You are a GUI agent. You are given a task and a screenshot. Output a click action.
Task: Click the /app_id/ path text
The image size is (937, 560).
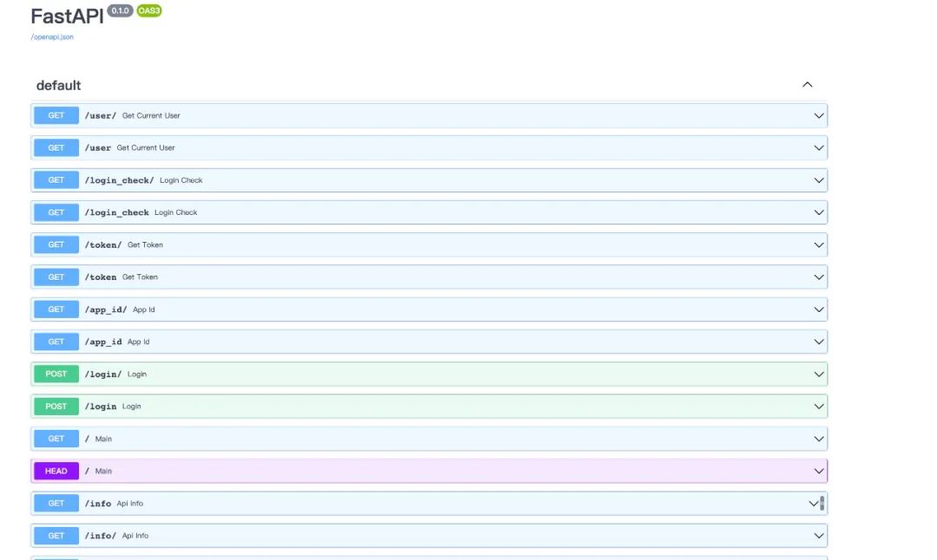[106, 309]
